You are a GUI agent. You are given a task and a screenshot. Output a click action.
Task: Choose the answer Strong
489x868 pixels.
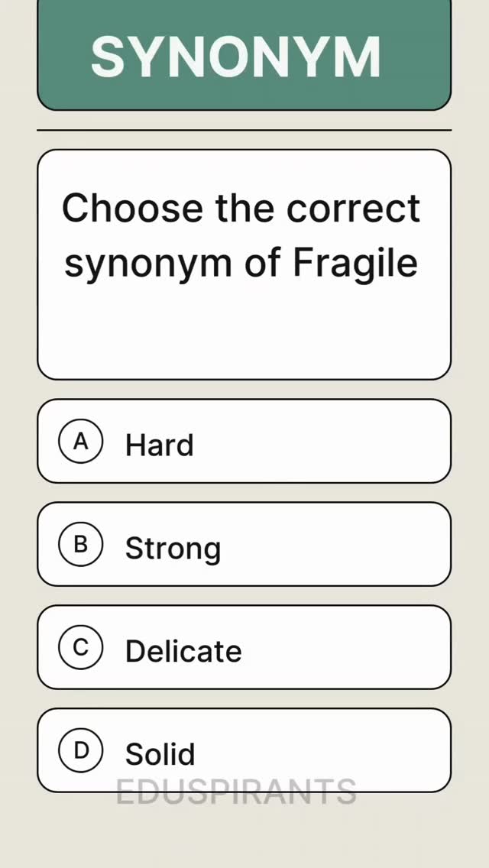click(244, 544)
